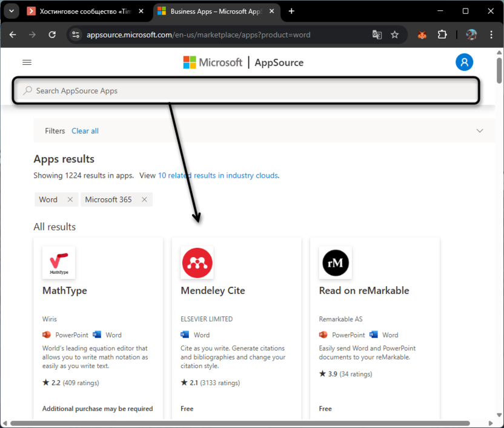Image resolution: width=504 pixels, height=428 pixels.
Task: Click the Filters label
Action: 55,131
